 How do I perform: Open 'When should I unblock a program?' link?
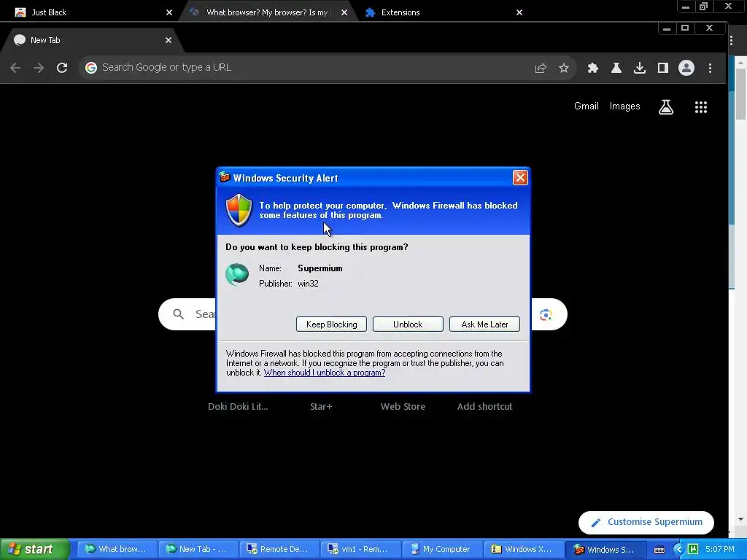tap(325, 373)
